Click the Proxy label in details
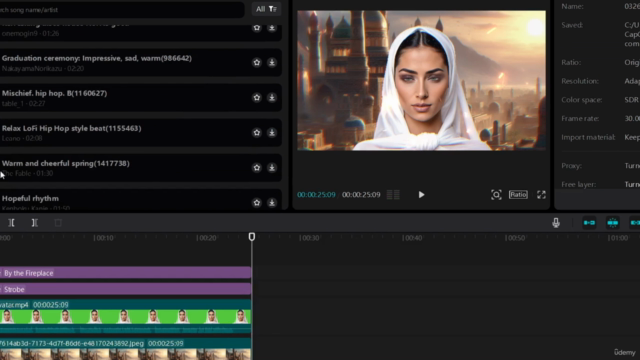Viewport: 640px width, 360px height. click(x=571, y=166)
